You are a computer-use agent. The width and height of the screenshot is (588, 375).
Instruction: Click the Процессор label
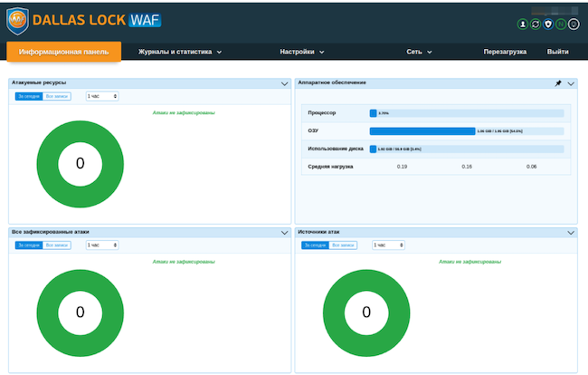tap(322, 112)
